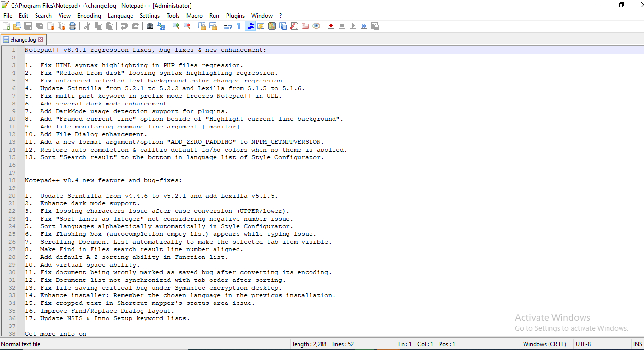Select the change.log tab
The width and height of the screenshot is (644, 350).
[x=23, y=39]
